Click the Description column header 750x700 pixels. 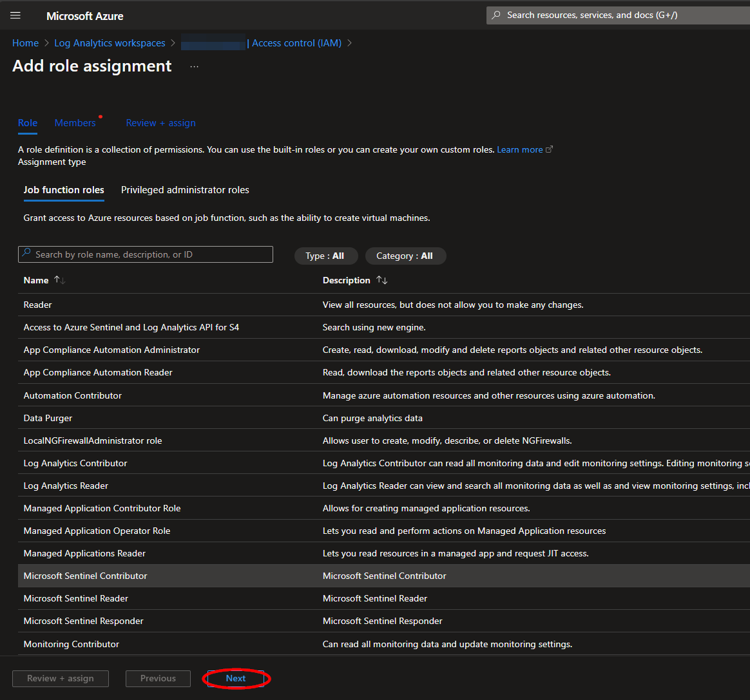(346, 280)
